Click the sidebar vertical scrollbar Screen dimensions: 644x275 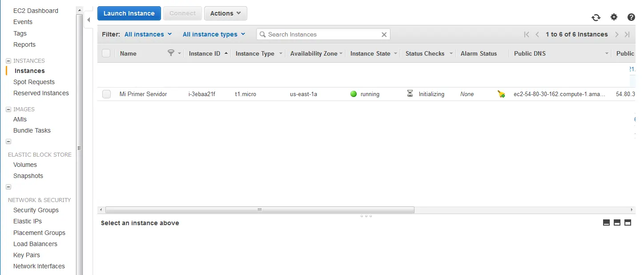79,144
